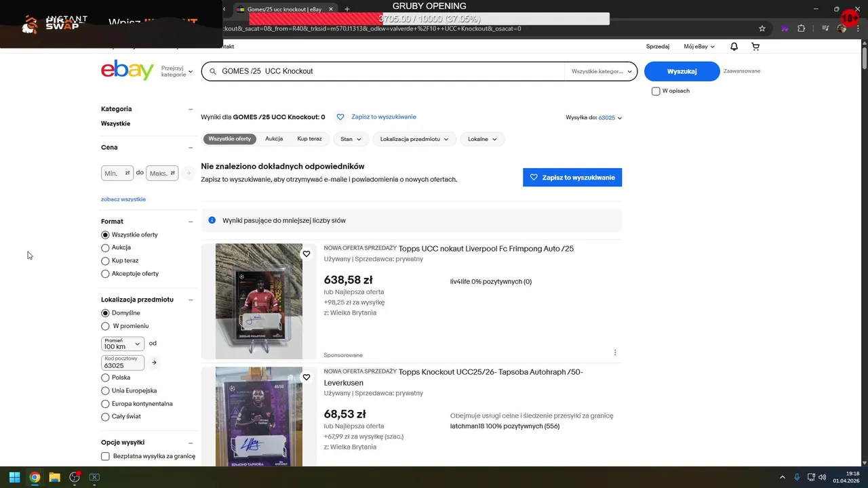This screenshot has height=488, width=868.
Task: Open Zaawansowane advanced search link
Action: [742, 71]
